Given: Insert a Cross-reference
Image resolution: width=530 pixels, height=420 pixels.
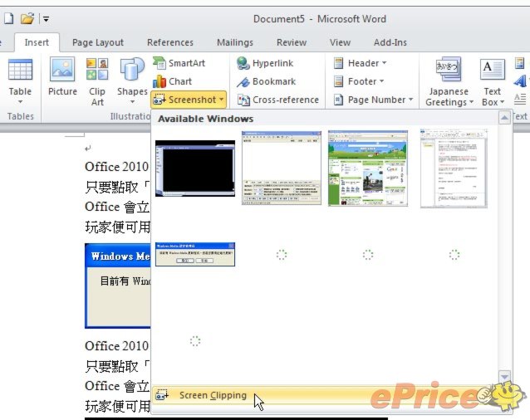Looking at the screenshot, I should pos(277,100).
